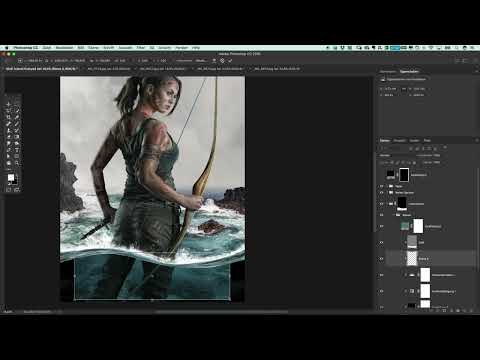480x360 pixels.
Task: Hide the adjustment layer directly below Ebene 3
Action: 382,275
